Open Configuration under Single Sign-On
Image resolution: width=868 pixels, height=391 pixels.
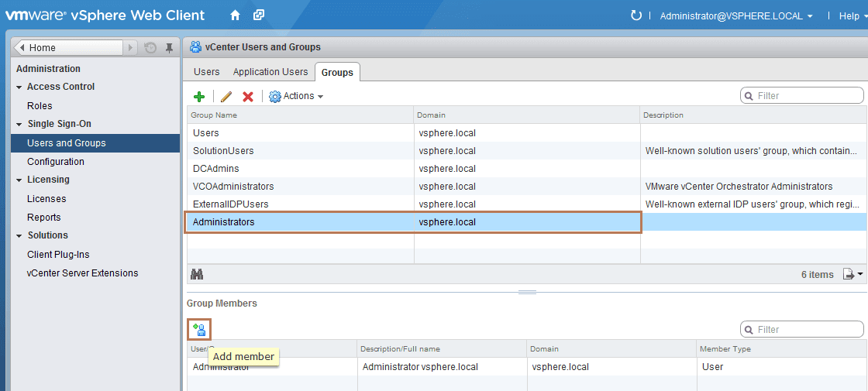(x=55, y=162)
